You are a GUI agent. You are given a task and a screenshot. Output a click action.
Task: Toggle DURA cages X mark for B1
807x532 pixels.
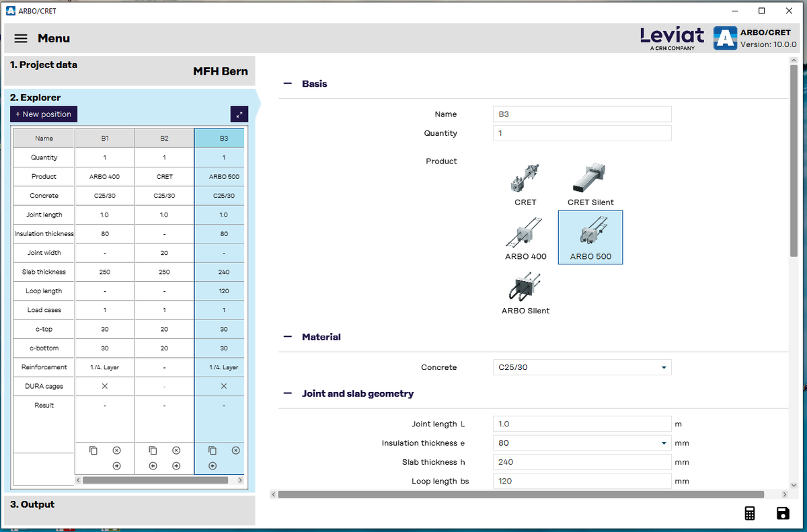pos(104,386)
